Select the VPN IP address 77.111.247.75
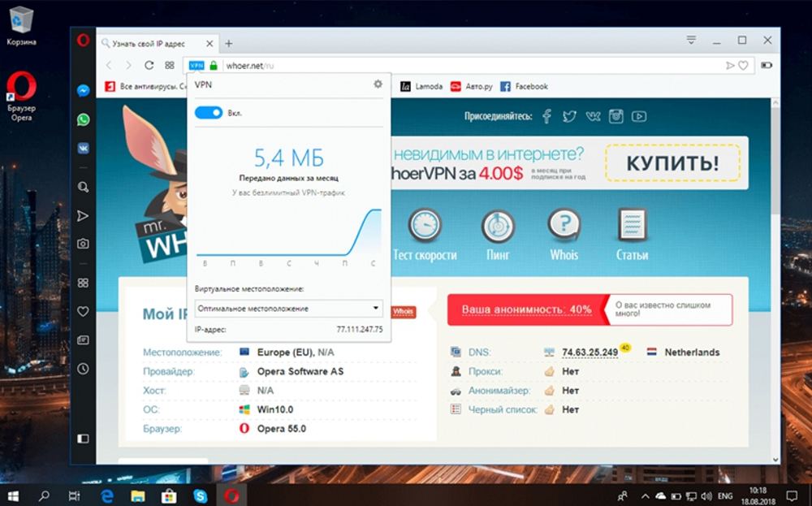 pos(360,330)
